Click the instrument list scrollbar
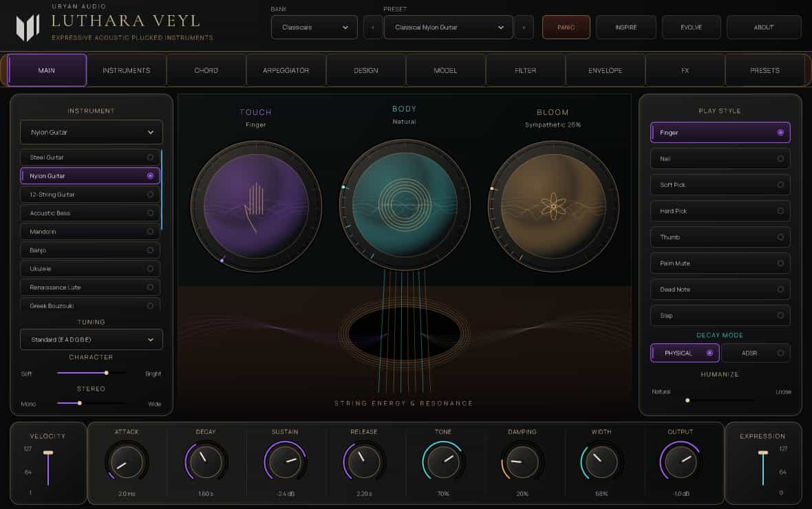 [x=162, y=190]
